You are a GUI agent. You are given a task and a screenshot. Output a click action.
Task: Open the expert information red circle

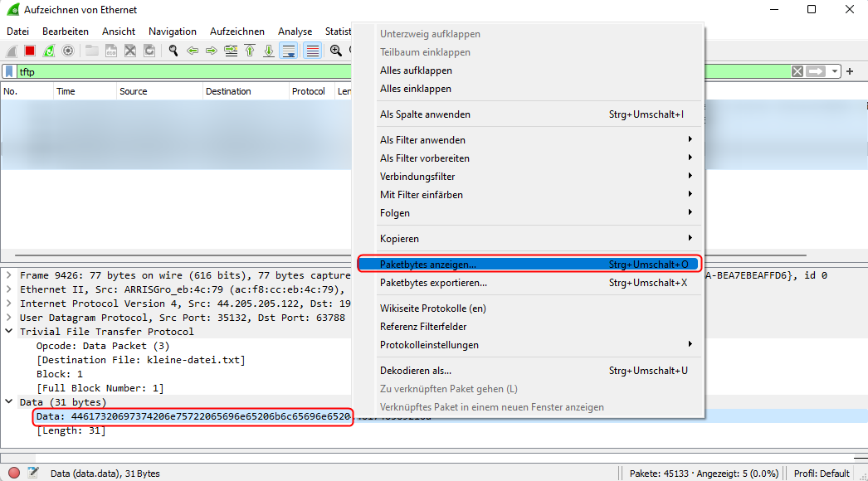[14, 473]
